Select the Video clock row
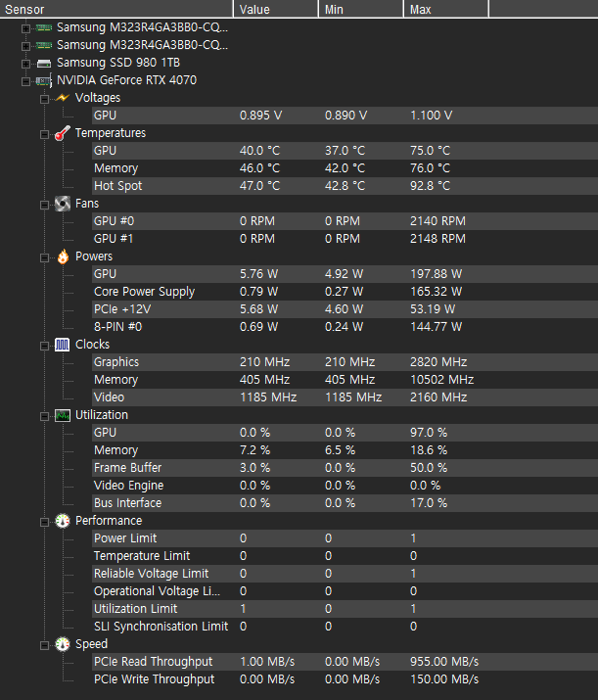This screenshot has height=700, width=598. (x=345, y=397)
